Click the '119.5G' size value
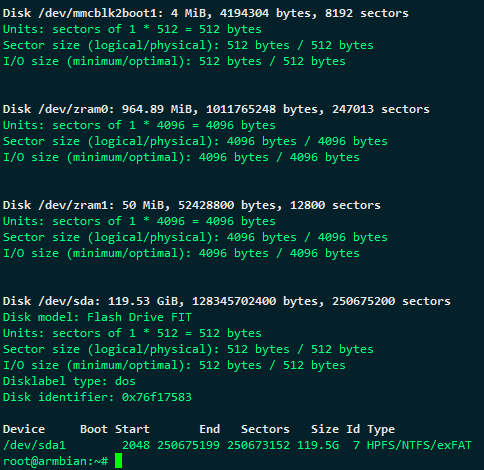 [318, 445]
